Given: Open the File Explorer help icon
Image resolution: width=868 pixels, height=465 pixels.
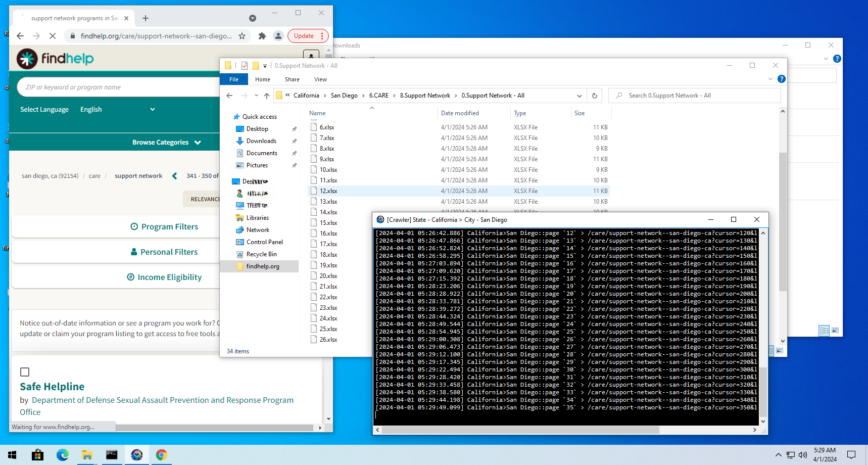Looking at the screenshot, I should coord(781,79).
